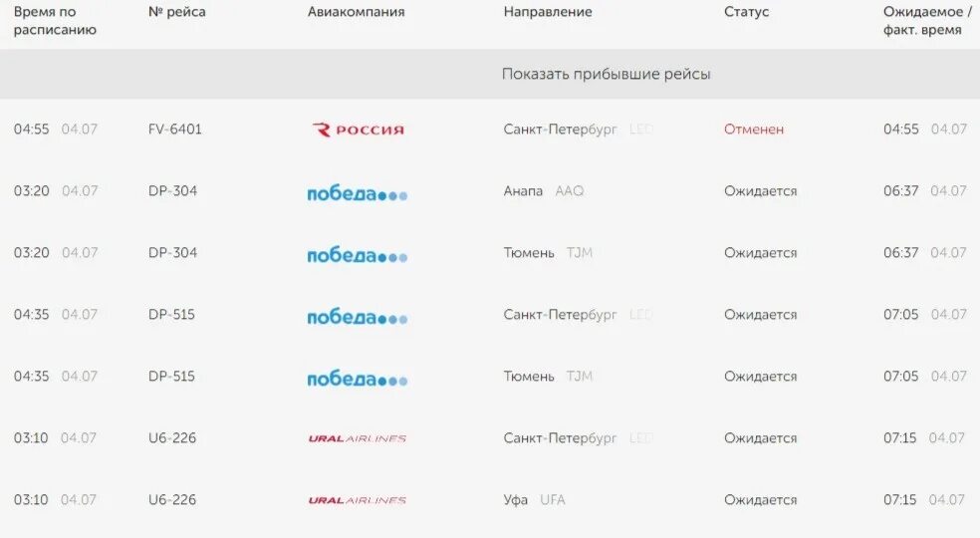Click Победа logo in DP-515 Тюмень row
This screenshot has width=980, height=538.
tap(357, 378)
